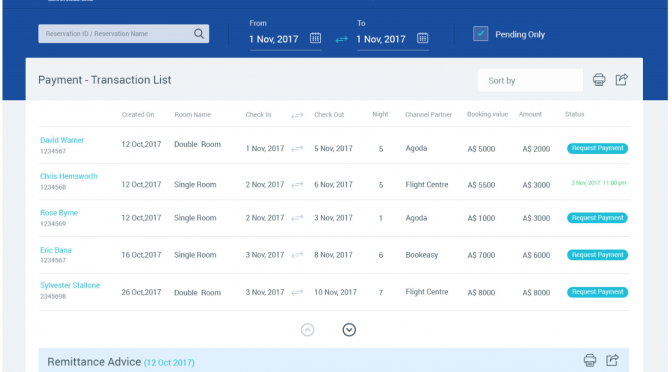
Task: Click the Status column header
Action: tap(574, 114)
